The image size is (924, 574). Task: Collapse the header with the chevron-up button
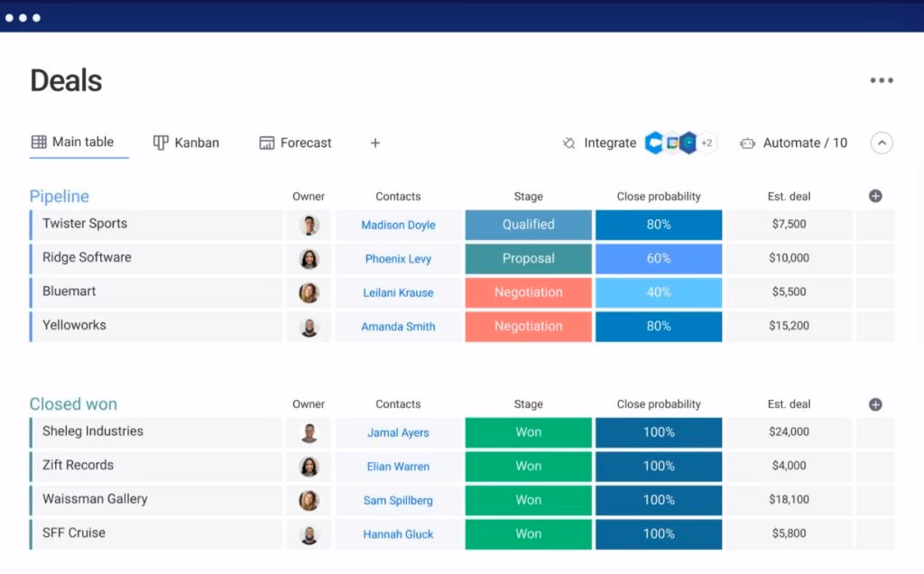coord(882,143)
